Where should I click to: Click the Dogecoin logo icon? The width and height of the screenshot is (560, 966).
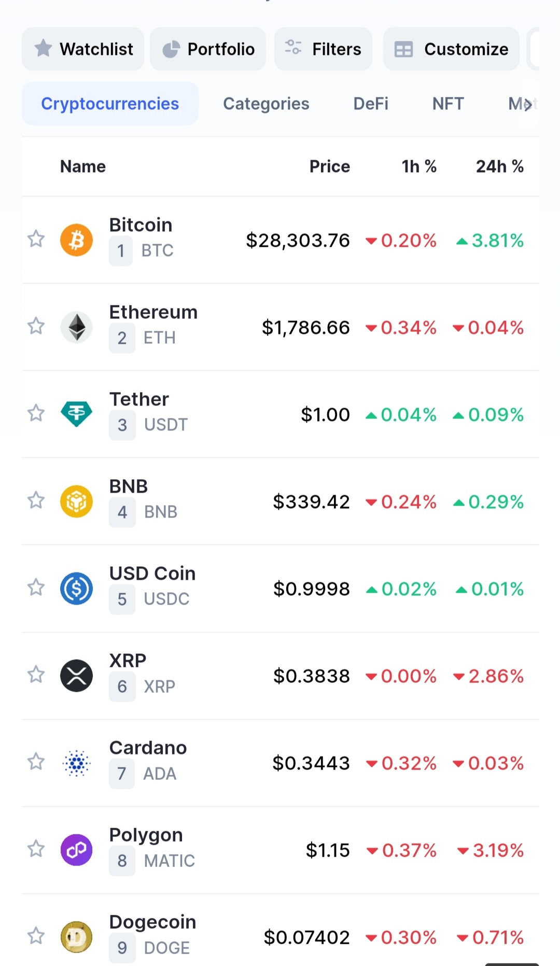pos(76,937)
